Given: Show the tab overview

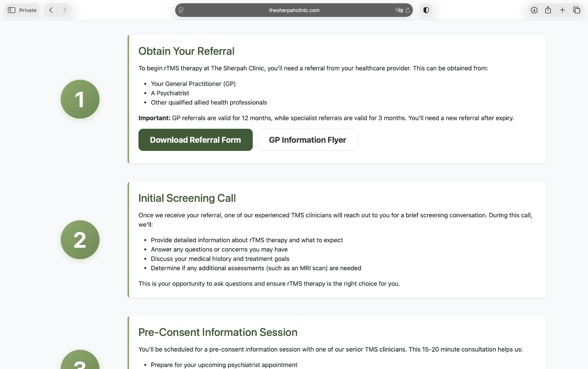Looking at the screenshot, I should [x=577, y=10].
